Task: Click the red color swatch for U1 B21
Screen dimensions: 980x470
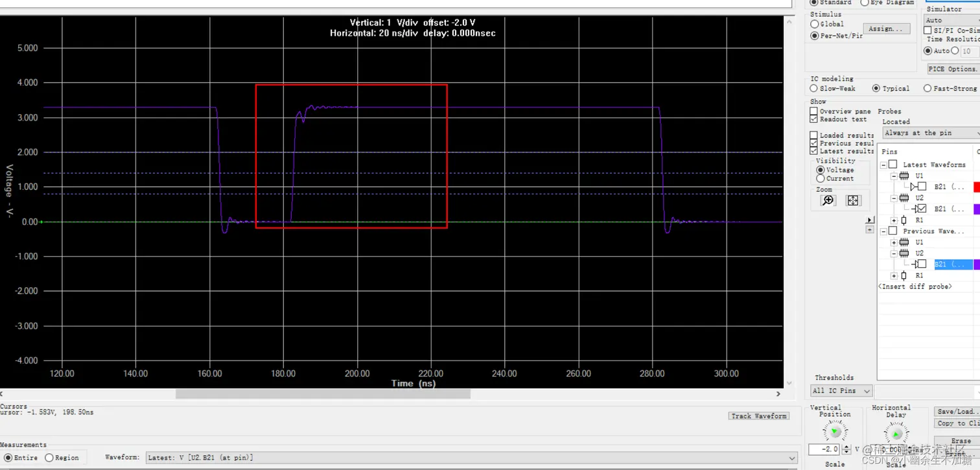Action: [977, 187]
